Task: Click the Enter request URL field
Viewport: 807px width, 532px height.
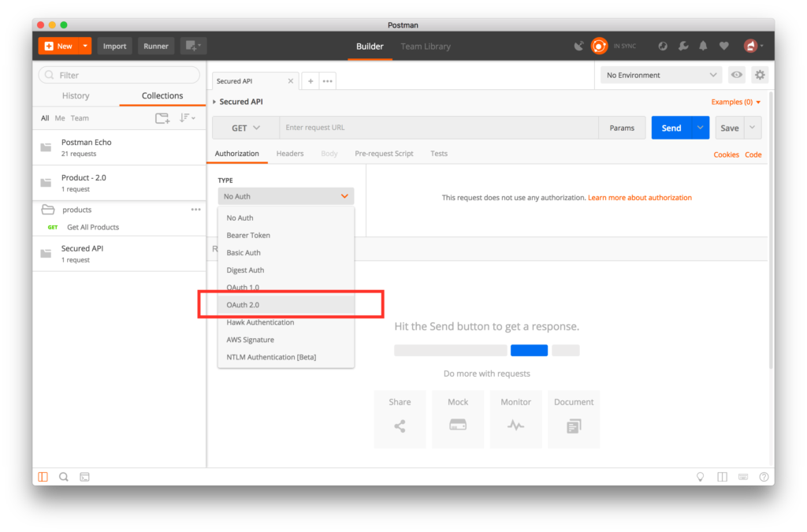Action: point(437,128)
